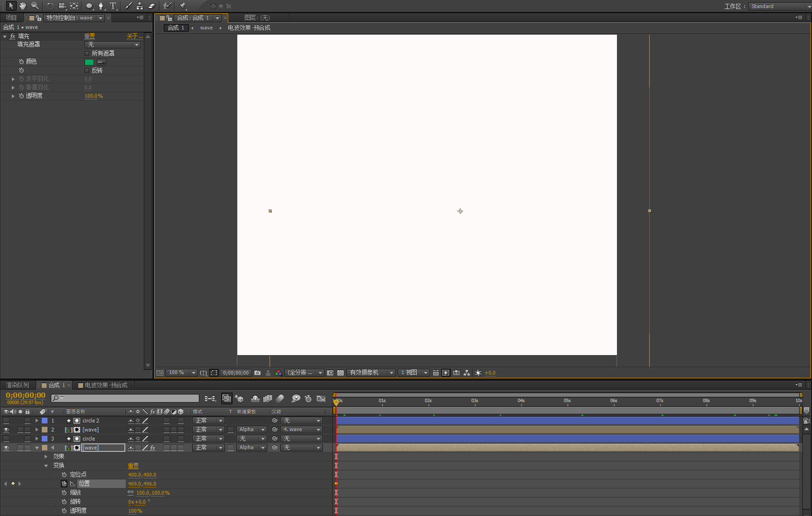
Task: Click the snapshot camera icon in viewer
Action: 257,373
